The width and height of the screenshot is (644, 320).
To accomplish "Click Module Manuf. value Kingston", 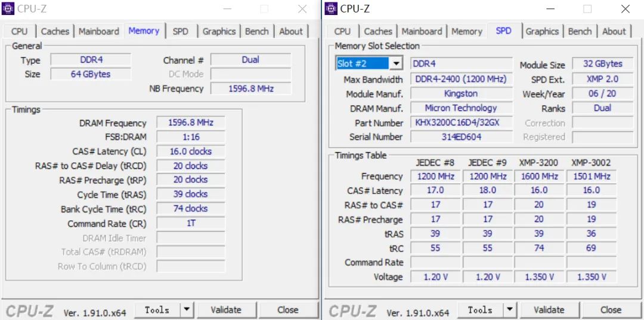I will [461, 93].
